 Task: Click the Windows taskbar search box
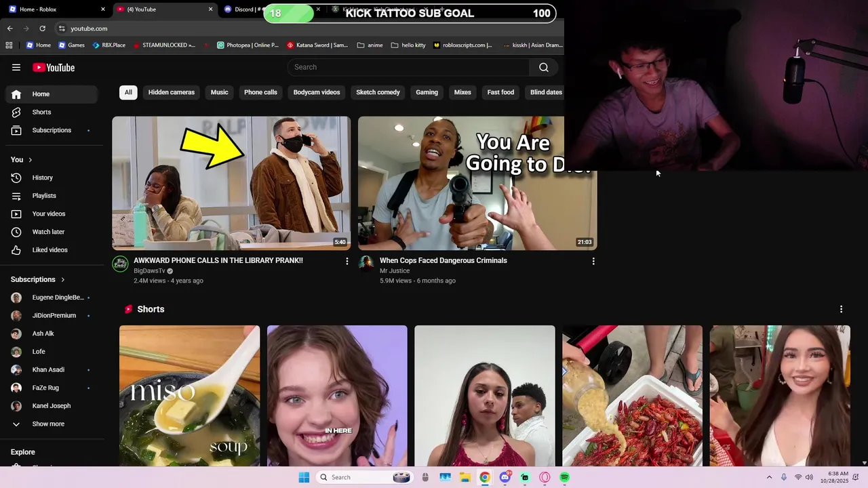point(365,477)
